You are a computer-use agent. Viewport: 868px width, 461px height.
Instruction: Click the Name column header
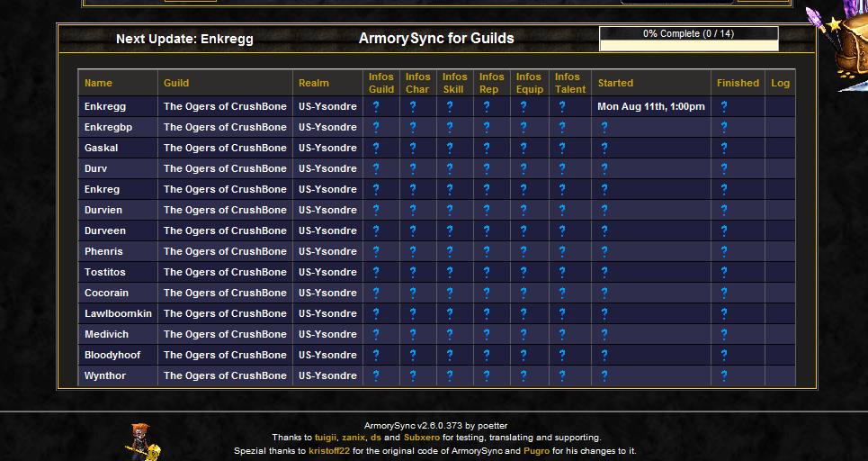(98, 83)
